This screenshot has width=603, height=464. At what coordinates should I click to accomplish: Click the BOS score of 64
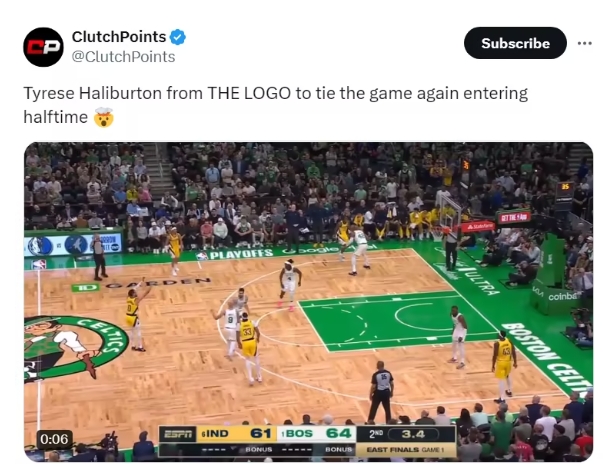tap(338, 434)
